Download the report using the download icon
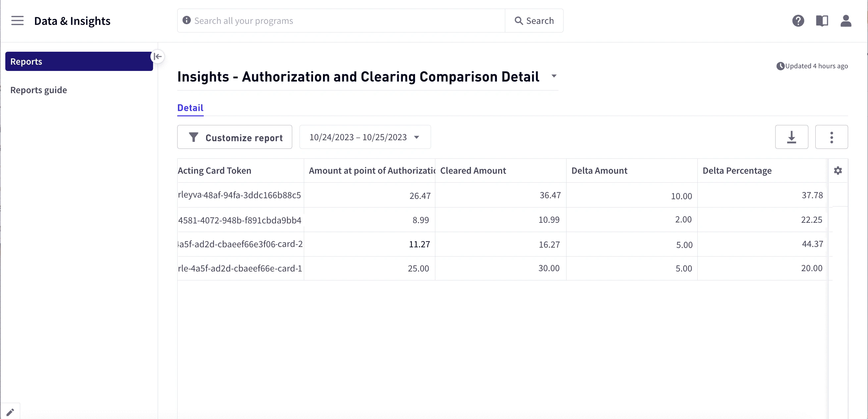This screenshot has height=419, width=868. (791, 137)
